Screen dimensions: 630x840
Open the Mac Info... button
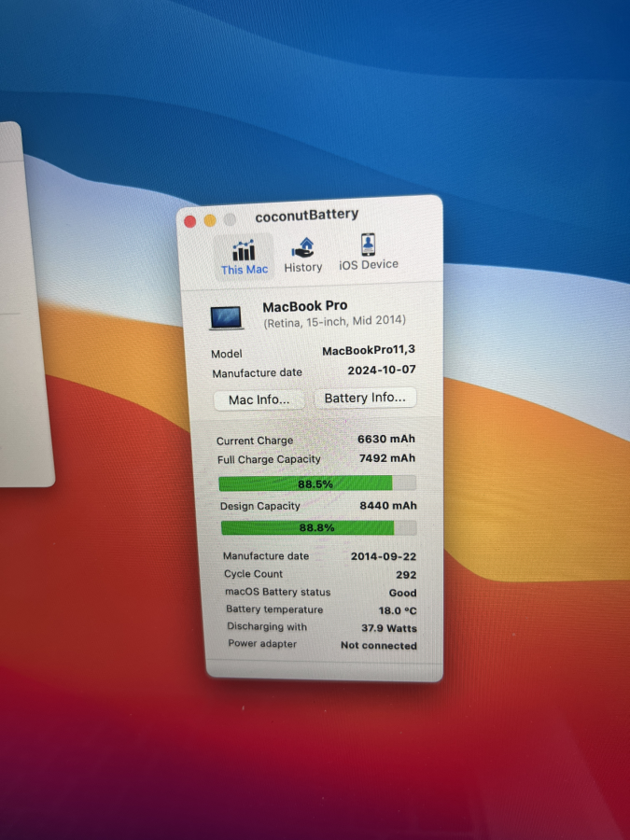(x=259, y=399)
